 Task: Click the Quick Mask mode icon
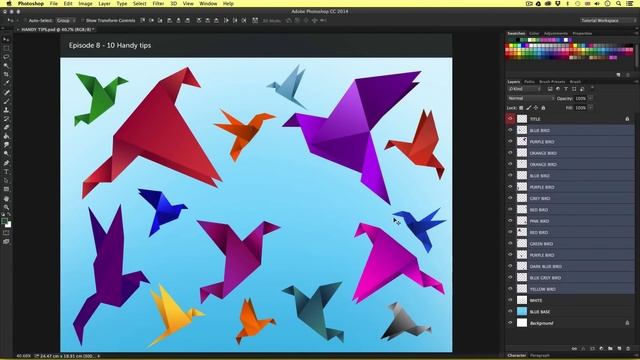pyautogui.click(x=6, y=233)
